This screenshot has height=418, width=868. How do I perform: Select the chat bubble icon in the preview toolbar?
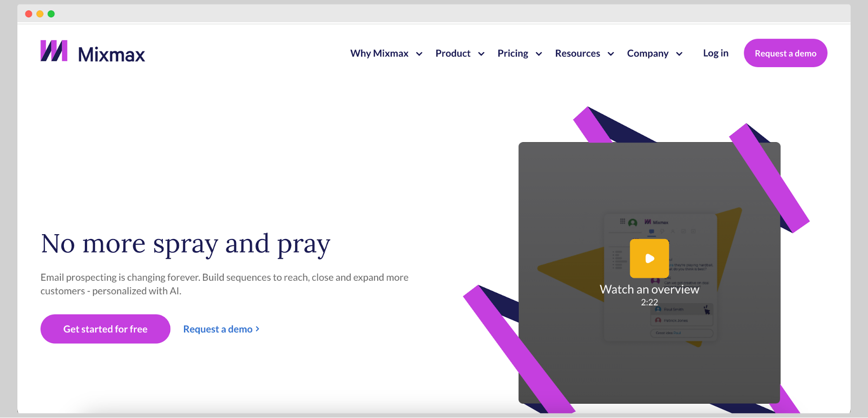652,231
